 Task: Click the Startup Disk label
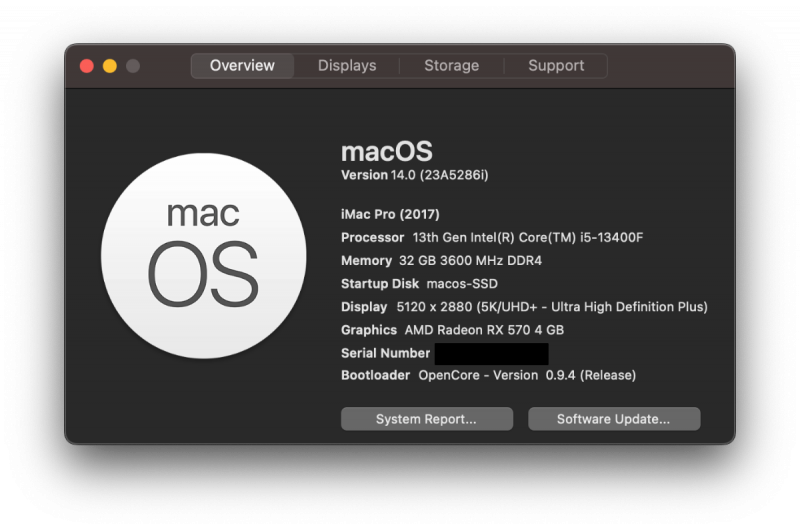point(380,284)
